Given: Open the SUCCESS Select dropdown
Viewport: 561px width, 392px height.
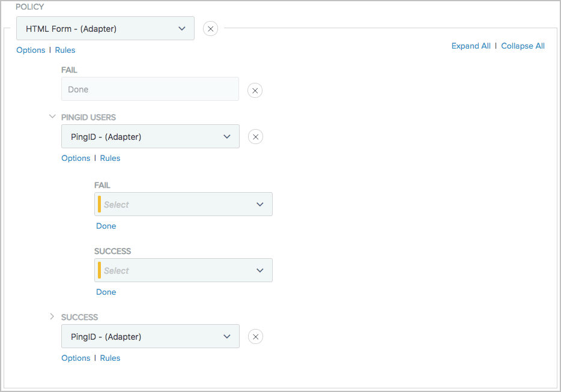Looking at the screenshot, I should tap(260, 270).
